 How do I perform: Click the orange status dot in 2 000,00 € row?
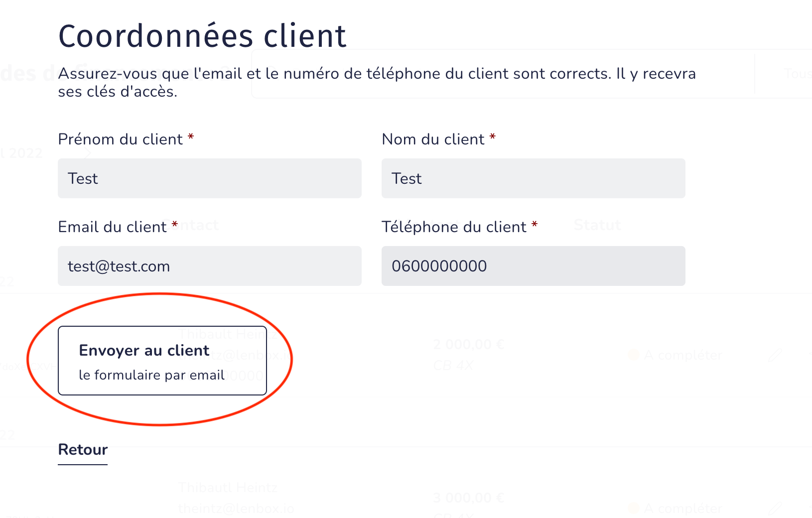[x=634, y=355]
